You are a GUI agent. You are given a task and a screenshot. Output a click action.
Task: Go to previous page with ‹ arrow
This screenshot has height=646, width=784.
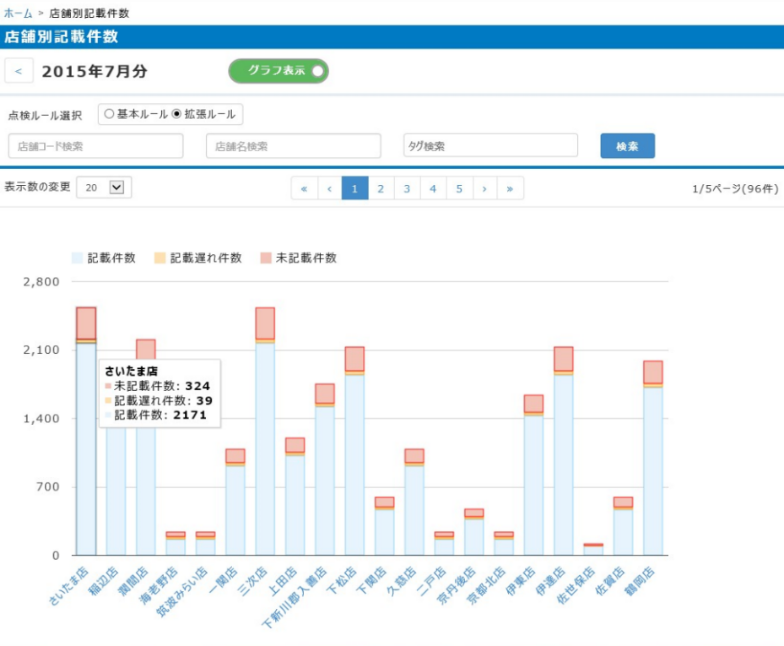coord(330,188)
